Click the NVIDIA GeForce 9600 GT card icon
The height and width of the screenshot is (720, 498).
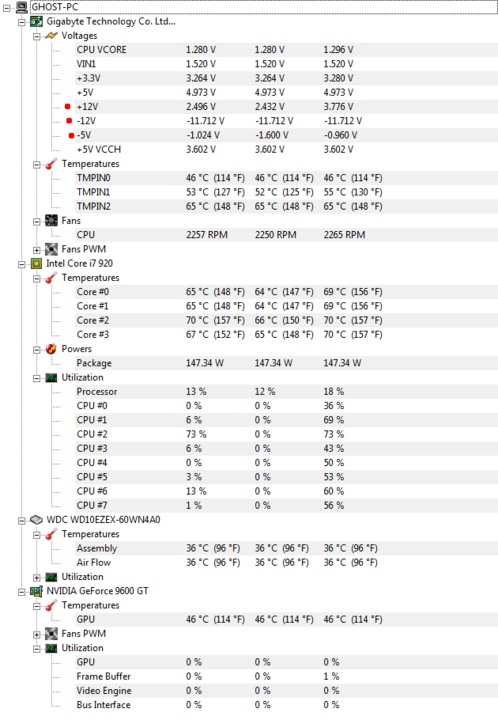pos(36,591)
